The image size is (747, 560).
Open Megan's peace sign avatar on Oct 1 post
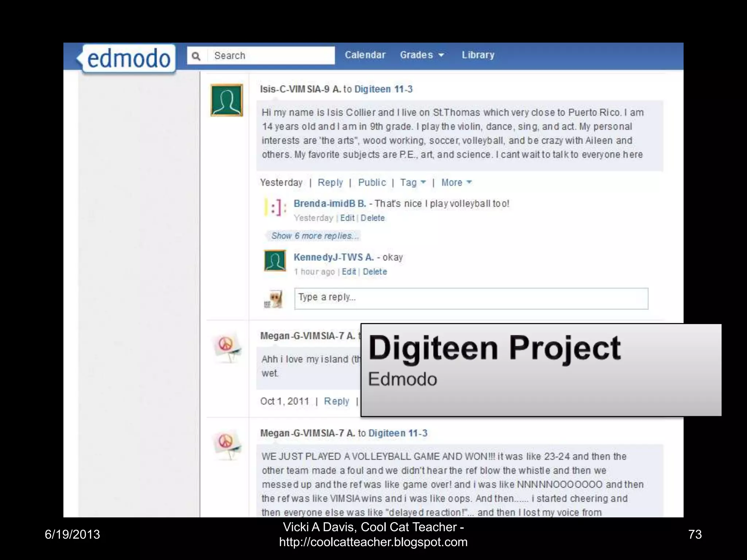[227, 346]
